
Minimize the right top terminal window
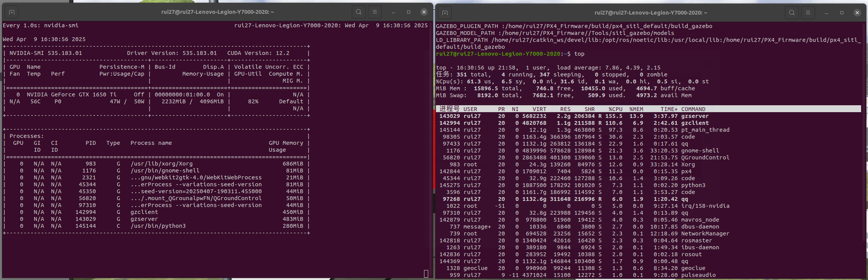827,13
